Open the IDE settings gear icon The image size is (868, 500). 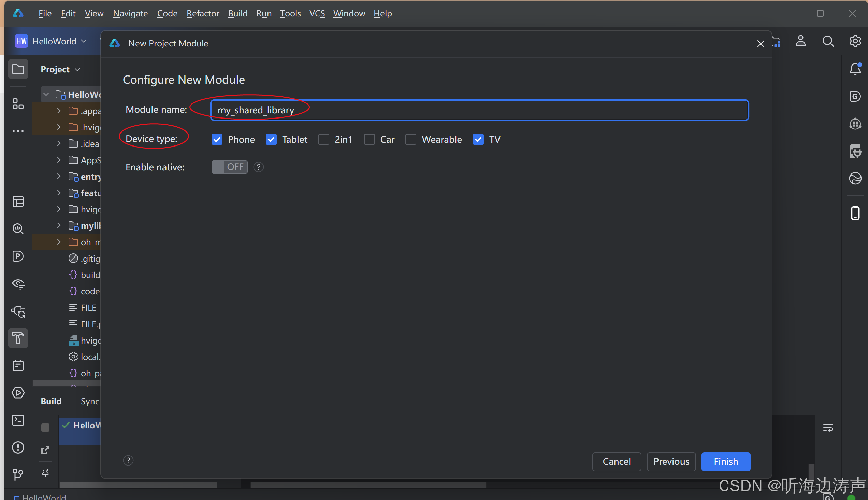tap(855, 41)
